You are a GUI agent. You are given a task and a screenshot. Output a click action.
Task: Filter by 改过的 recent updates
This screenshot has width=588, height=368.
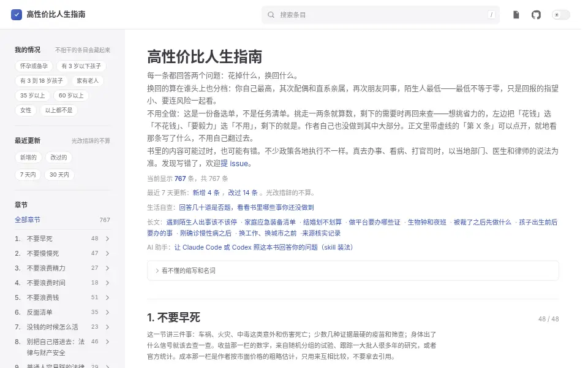59,158
